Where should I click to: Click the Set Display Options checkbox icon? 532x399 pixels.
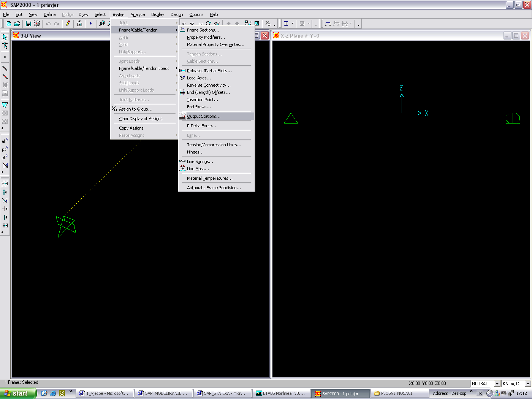(x=257, y=24)
